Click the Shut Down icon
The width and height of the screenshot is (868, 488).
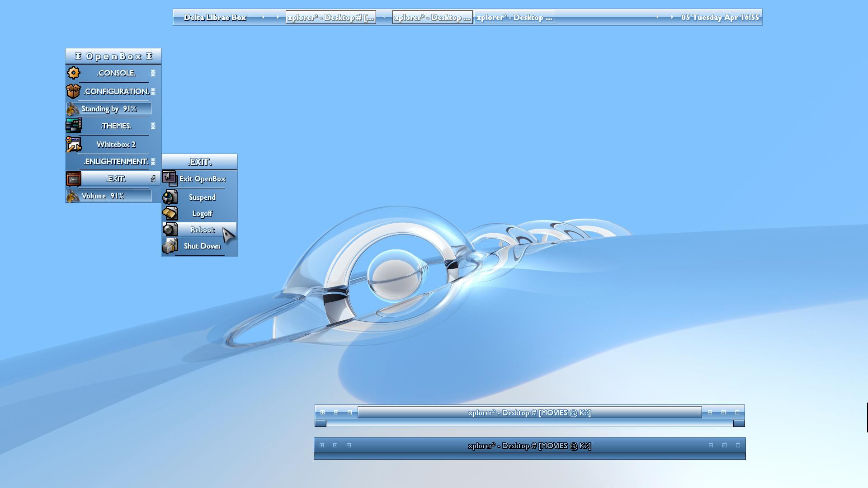point(170,246)
